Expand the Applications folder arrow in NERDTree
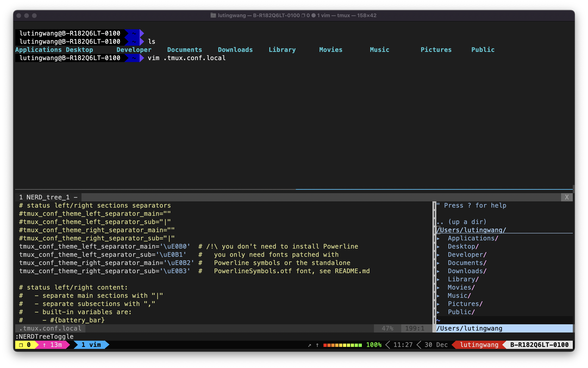 438,238
